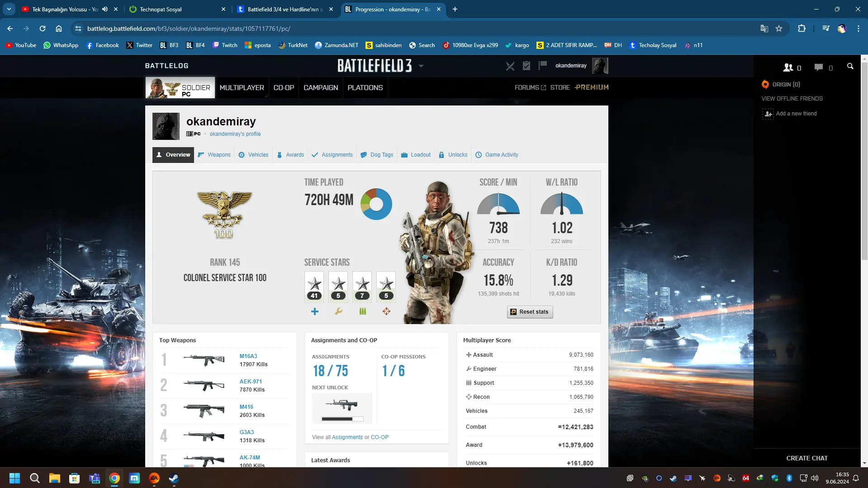Image resolution: width=868 pixels, height=488 pixels.
Task: Open the AEK-971 weapon link
Action: 251,382
